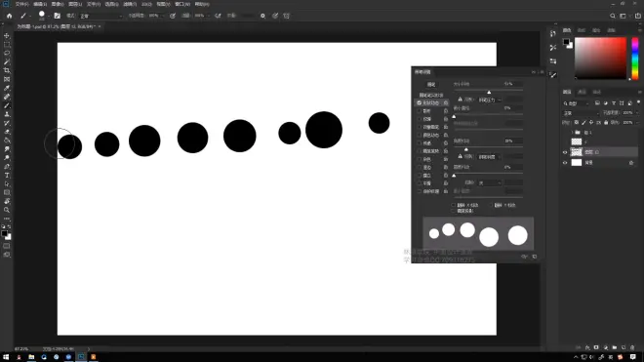The width and height of the screenshot is (644, 362).
Task: Select the Crop tool
Action: pyautogui.click(x=7, y=70)
